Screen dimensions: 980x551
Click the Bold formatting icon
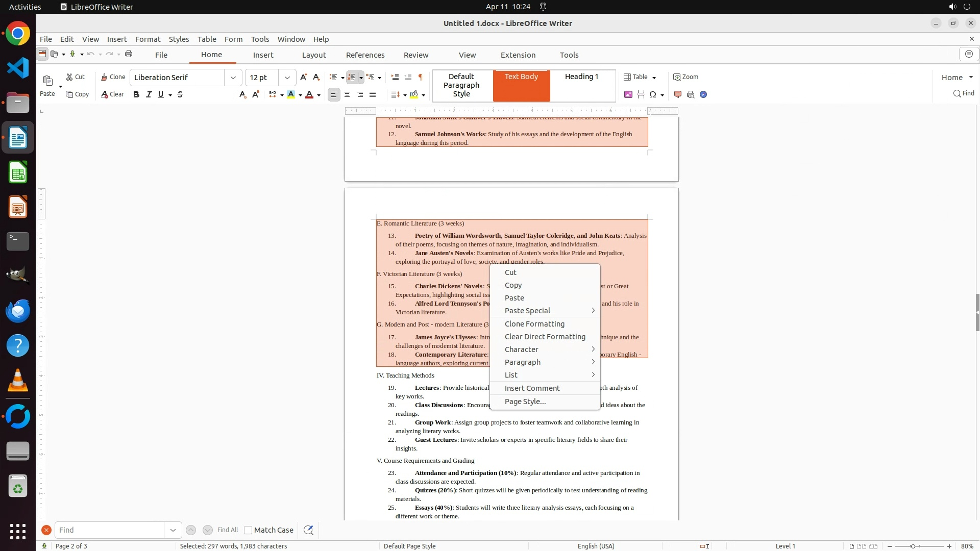136,94
